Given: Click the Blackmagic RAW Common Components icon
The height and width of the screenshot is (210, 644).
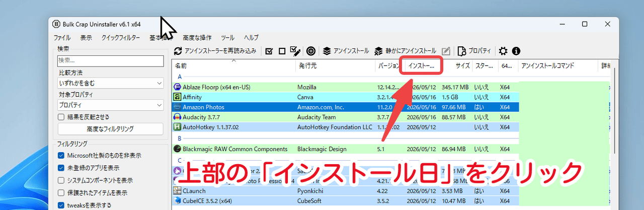Looking at the screenshot, I should pyautogui.click(x=177, y=149).
